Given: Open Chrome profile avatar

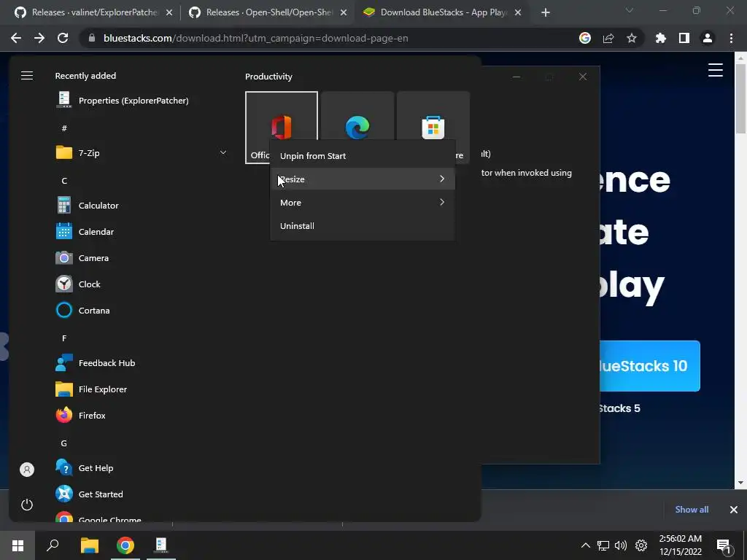Looking at the screenshot, I should coord(708,38).
